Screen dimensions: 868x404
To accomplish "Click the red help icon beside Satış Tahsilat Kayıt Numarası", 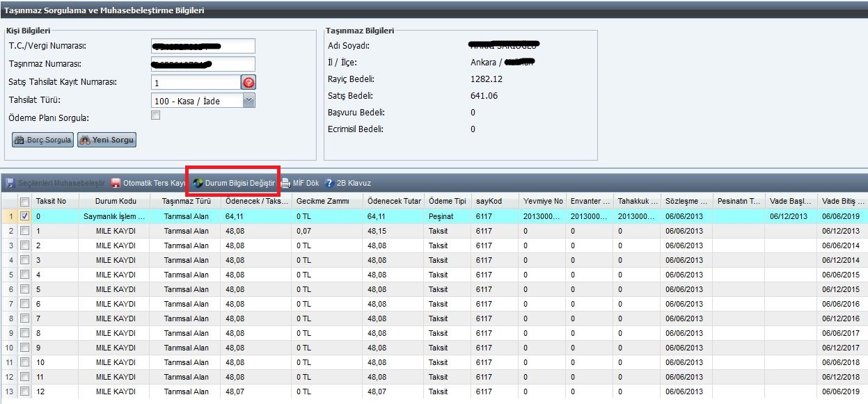I will [x=248, y=82].
